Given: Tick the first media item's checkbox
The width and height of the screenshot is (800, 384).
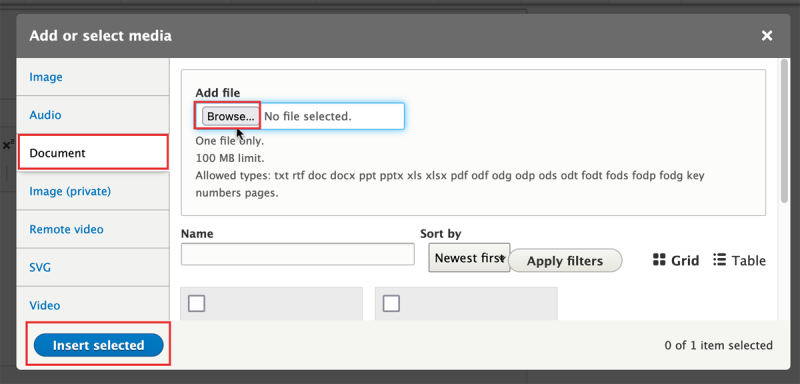Looking at the screenshot, I should (196, 303).
